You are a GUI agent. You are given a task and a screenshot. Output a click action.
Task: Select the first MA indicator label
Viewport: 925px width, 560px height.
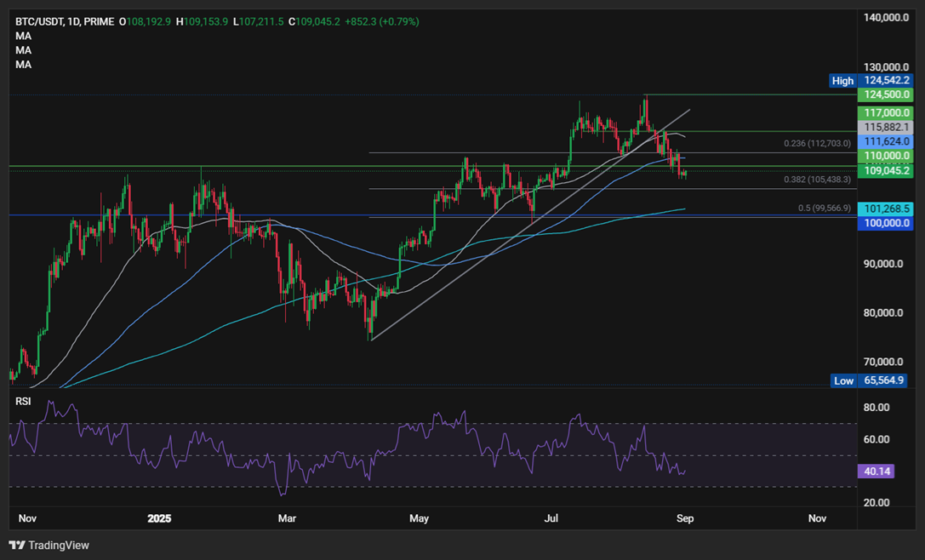click(21, 36)
